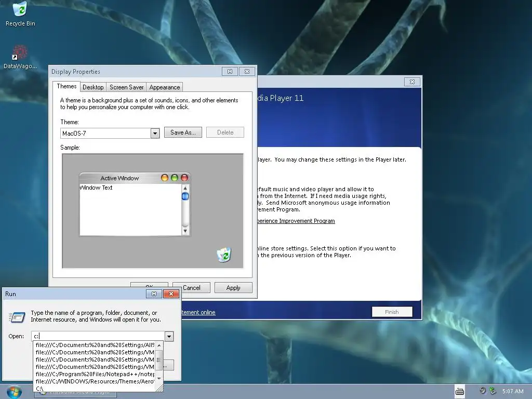This screenshot has width=532, height=399.
Task: Switch to the Themes tab
Action: 66,86
